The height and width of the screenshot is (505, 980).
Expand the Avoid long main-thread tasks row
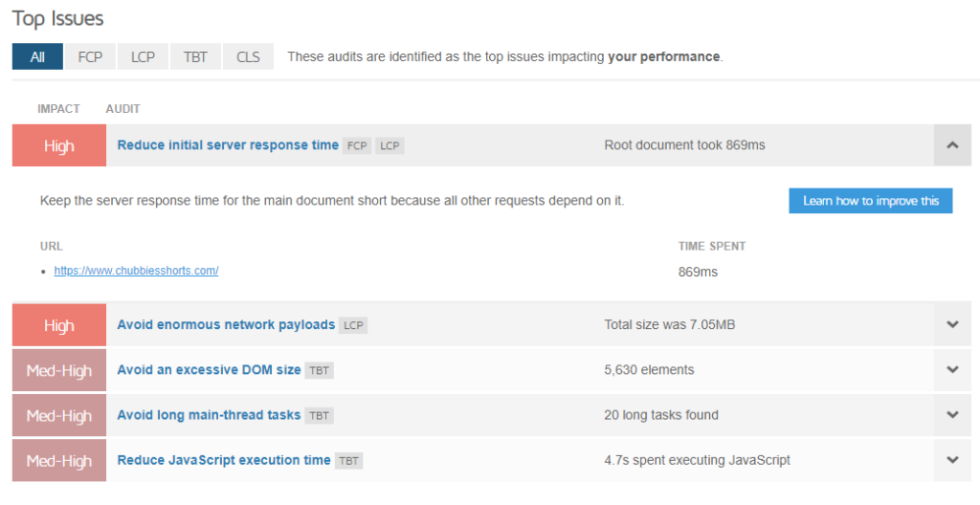pos(951,415)
